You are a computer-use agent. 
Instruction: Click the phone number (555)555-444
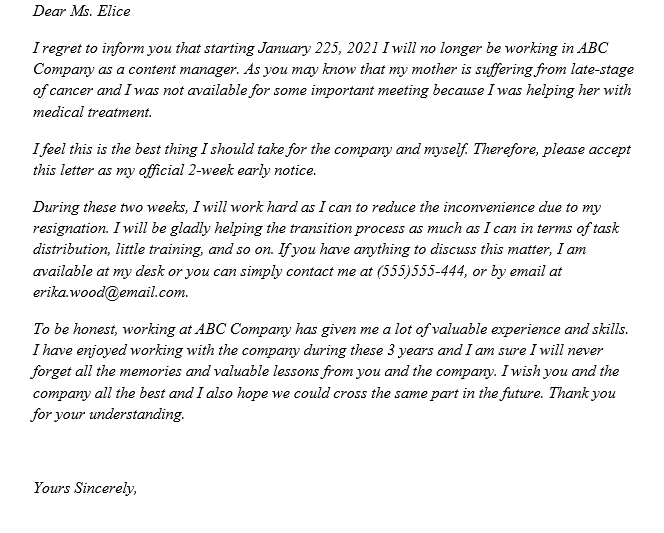(424, 271)
